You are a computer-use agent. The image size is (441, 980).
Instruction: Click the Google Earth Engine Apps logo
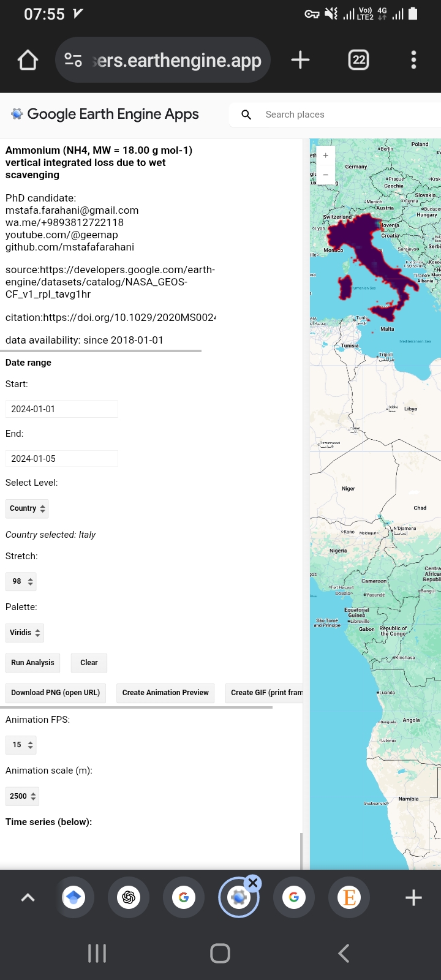coord(105,114)
